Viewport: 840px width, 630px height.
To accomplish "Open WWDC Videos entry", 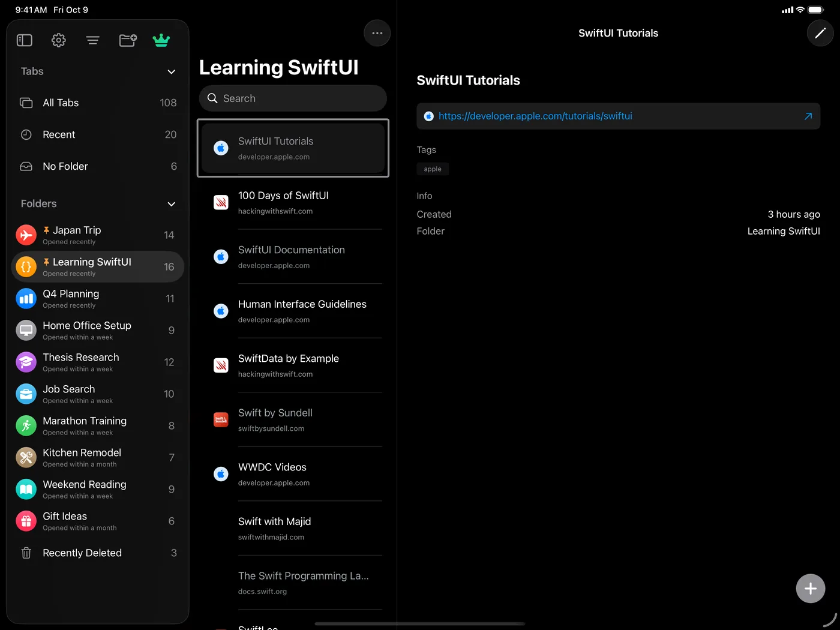I will point(293,474).
